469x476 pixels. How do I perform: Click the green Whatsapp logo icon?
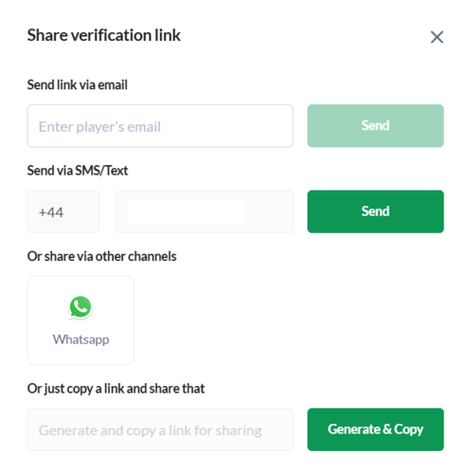81,307
